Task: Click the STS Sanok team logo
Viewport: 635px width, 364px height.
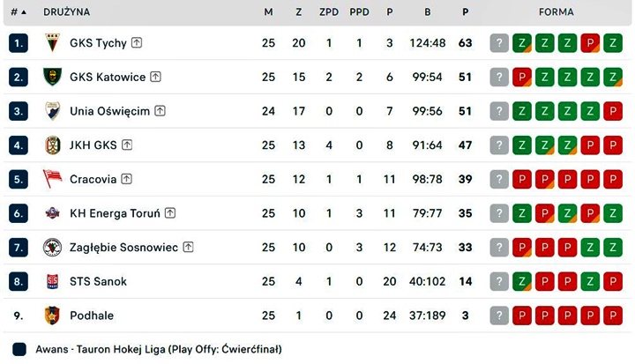Action: [52, 281]
